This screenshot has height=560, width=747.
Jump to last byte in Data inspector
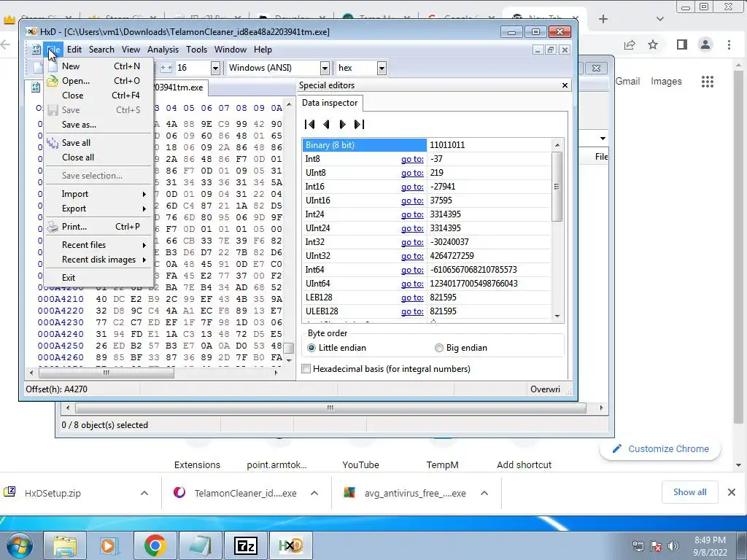pos(359,124)
